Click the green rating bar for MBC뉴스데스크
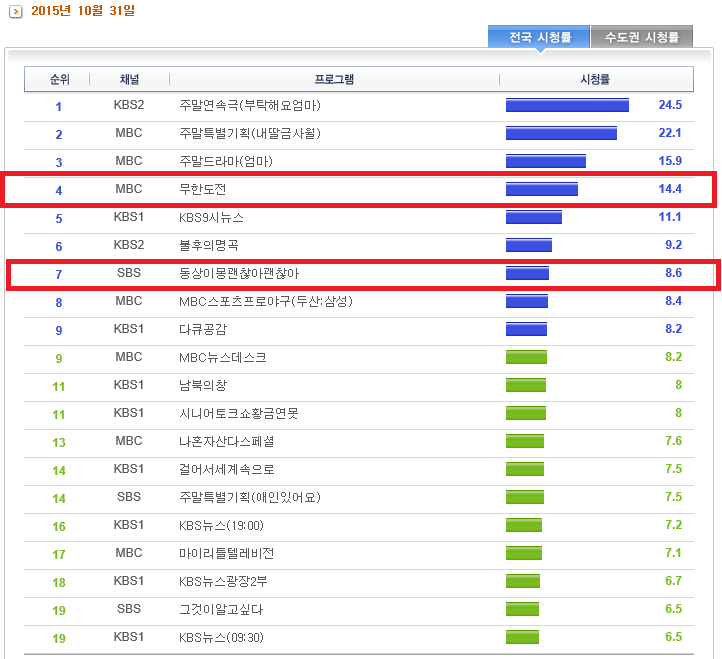 pos(526,357)
